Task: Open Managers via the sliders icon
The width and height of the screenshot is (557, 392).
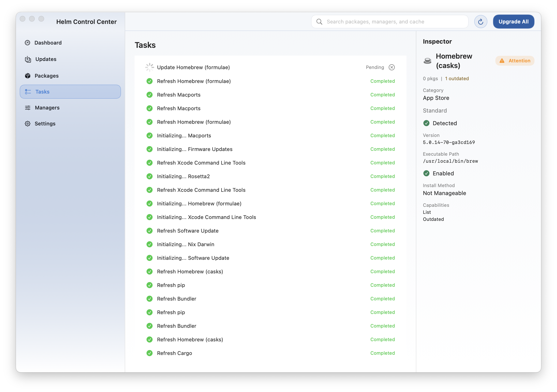Action: click(28, 108)
